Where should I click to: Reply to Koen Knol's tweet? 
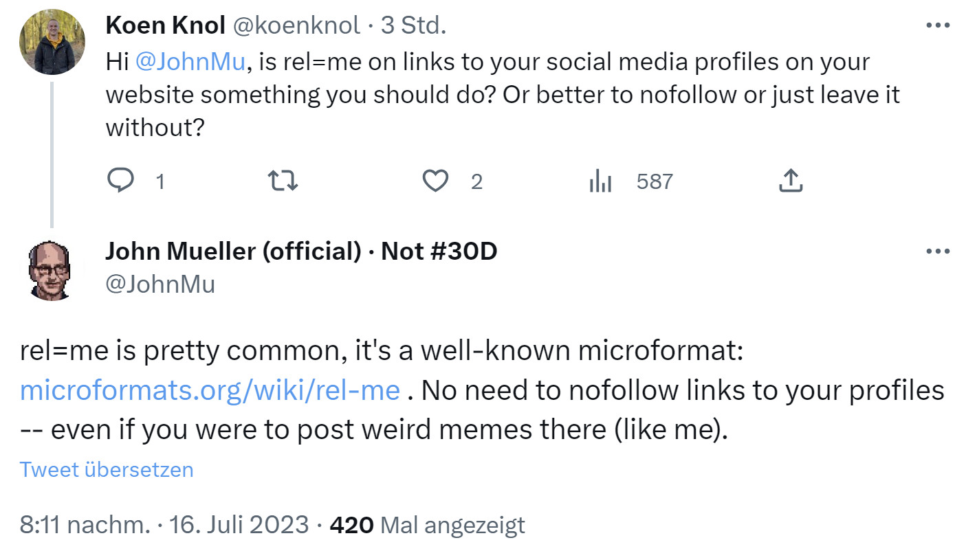[x=122, y=181]
